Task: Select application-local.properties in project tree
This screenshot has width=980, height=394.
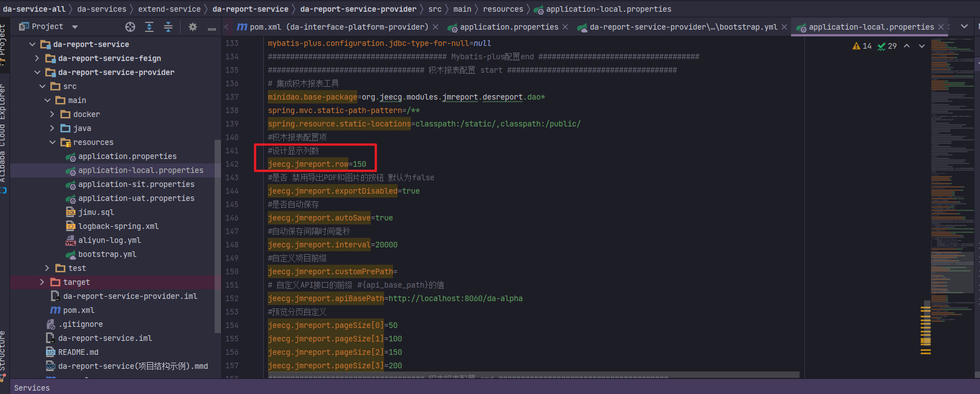Action: tap(140, 170)
